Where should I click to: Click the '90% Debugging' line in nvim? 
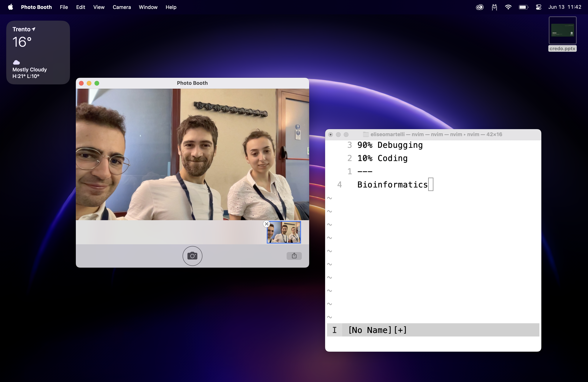point(390,145)
